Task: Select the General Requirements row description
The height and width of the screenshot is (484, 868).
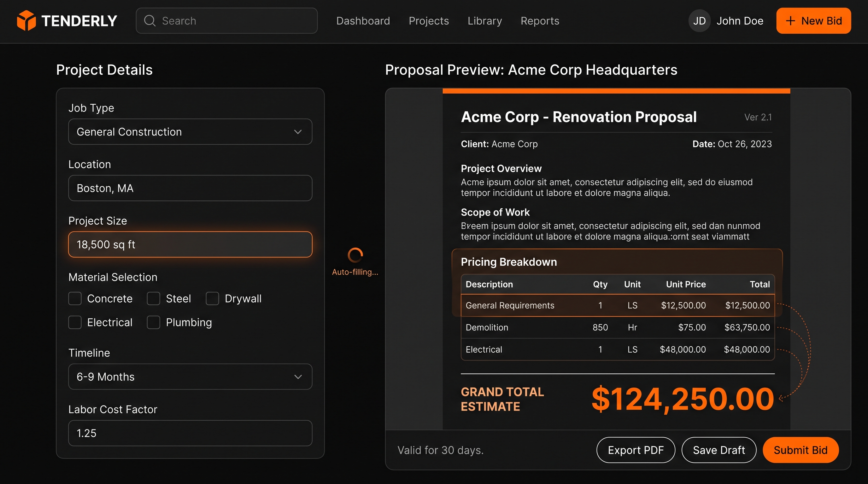Action: pos(510,305)
